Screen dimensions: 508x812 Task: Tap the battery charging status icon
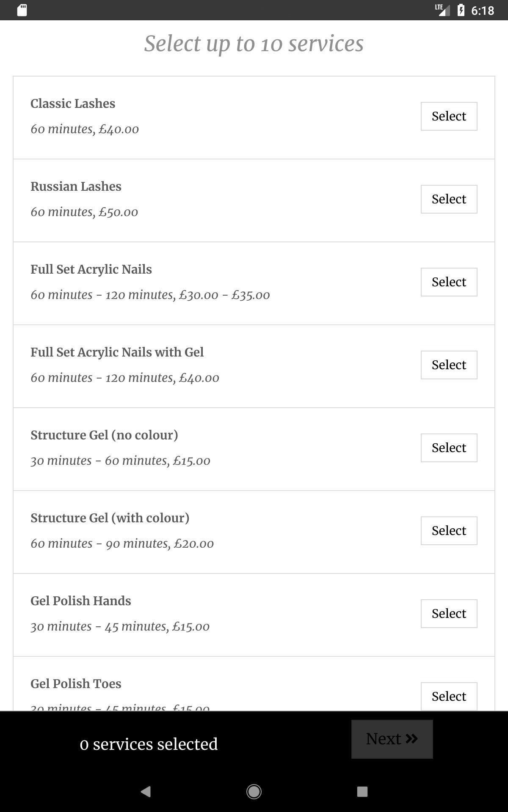tap(461, 10)
